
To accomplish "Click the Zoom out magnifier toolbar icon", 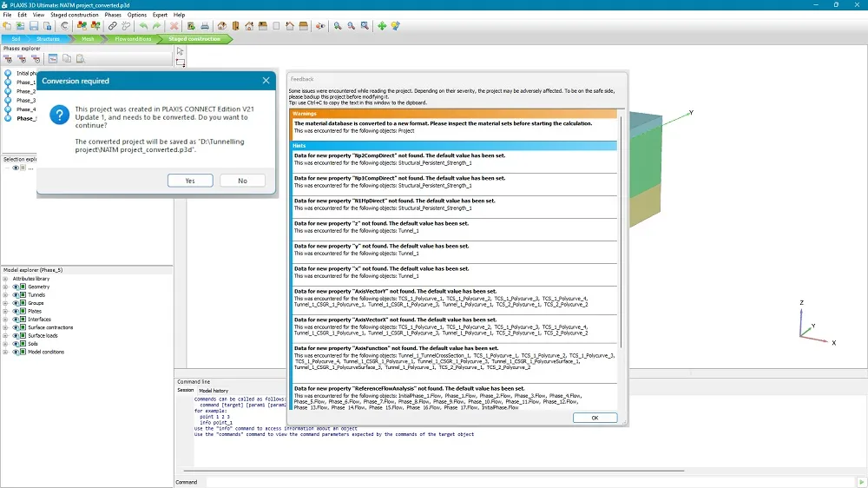I will tap(351, 26).
